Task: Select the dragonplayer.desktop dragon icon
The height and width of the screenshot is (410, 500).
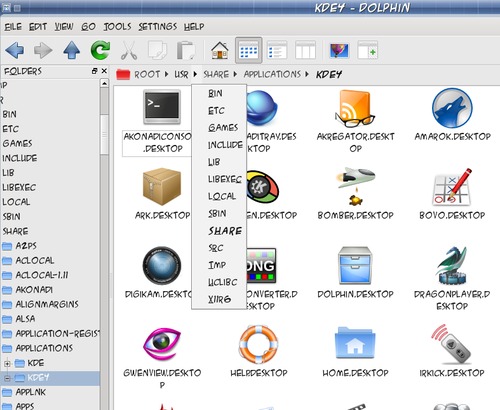Action: 452,265
